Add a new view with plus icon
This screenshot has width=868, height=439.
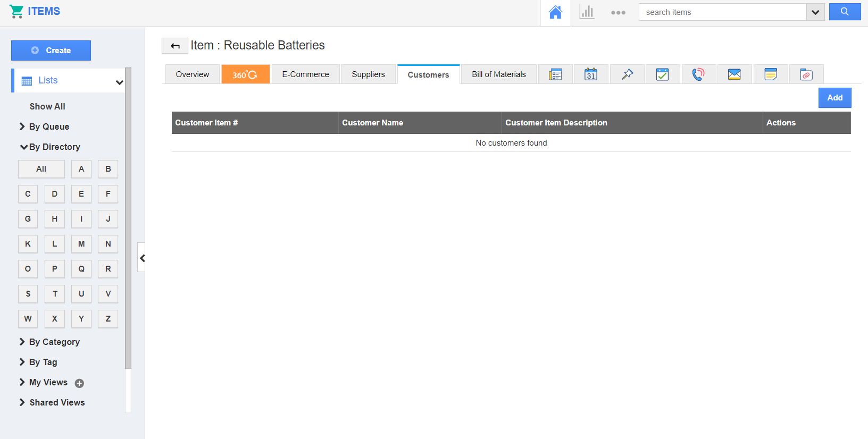click(x=79, y=383)
